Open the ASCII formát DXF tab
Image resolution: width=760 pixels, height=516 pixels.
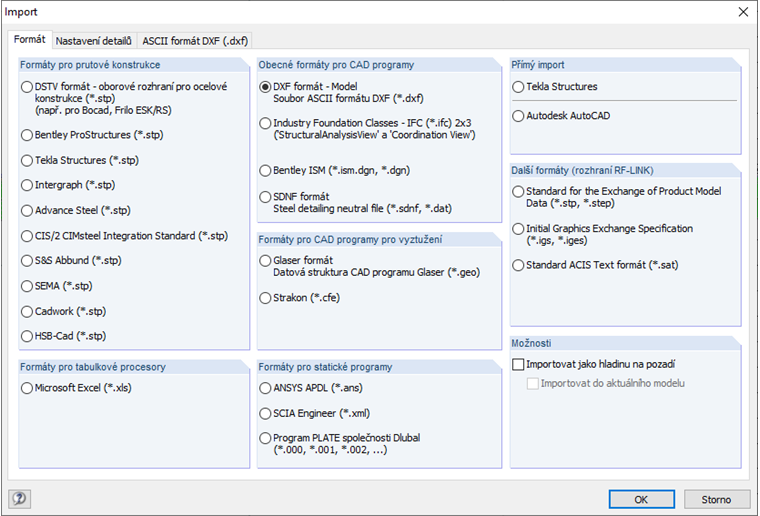[195, 41]
